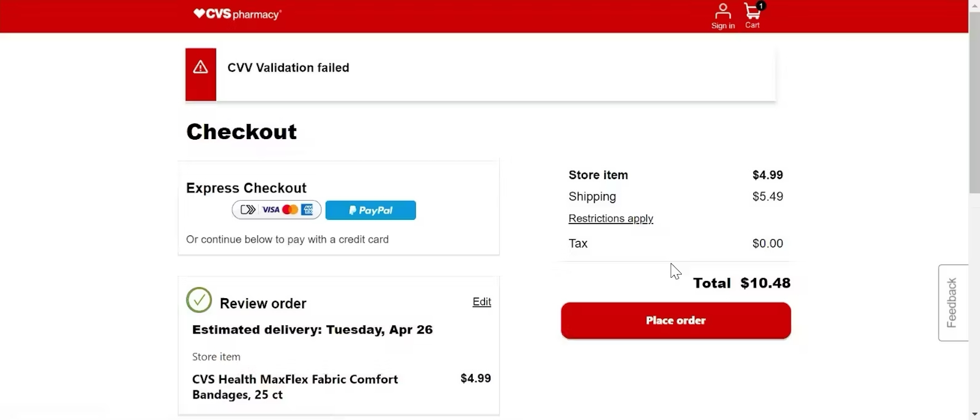Click the Click to Pay arrows icon
The width and height of the screenshot is (980, 420).
pyautogui.click(x=248, y=210)
